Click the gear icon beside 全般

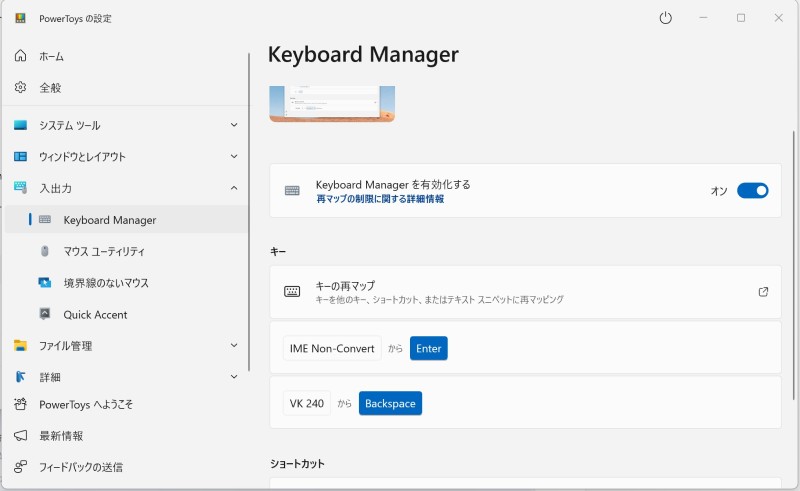(20, 87)
